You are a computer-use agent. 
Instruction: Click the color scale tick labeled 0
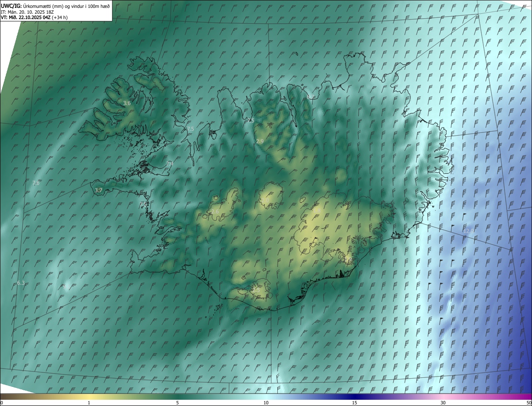2,403
